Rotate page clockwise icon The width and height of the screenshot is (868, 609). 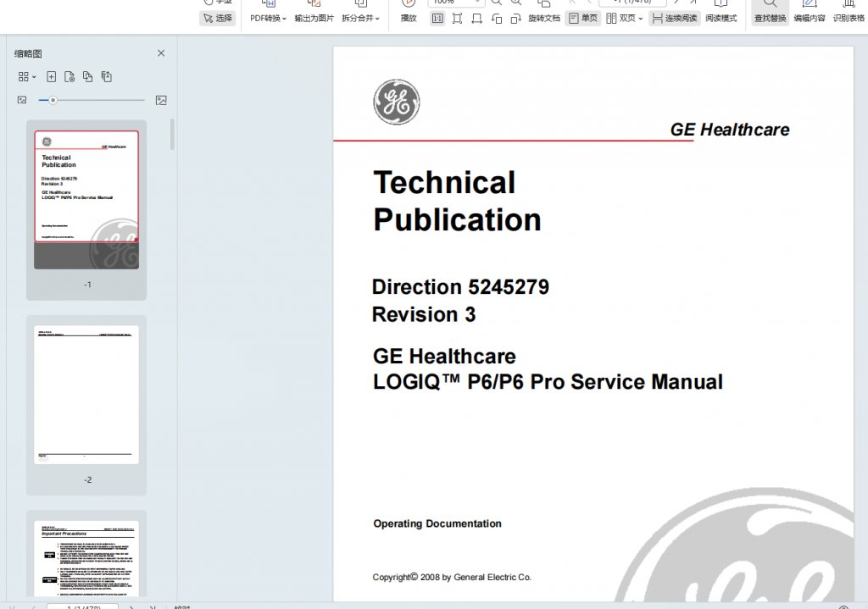[516, 19]
